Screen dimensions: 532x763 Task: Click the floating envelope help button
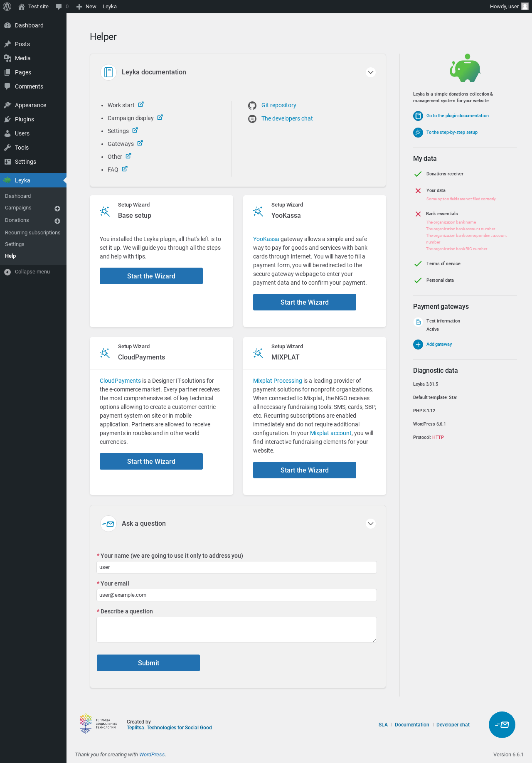point(502,725)
